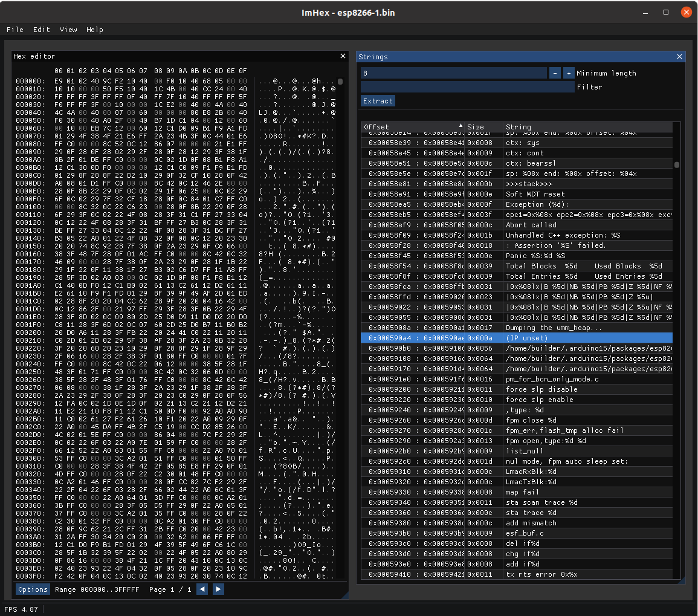
Task: Open the Help menu
Action: click(x=94, y=30)
